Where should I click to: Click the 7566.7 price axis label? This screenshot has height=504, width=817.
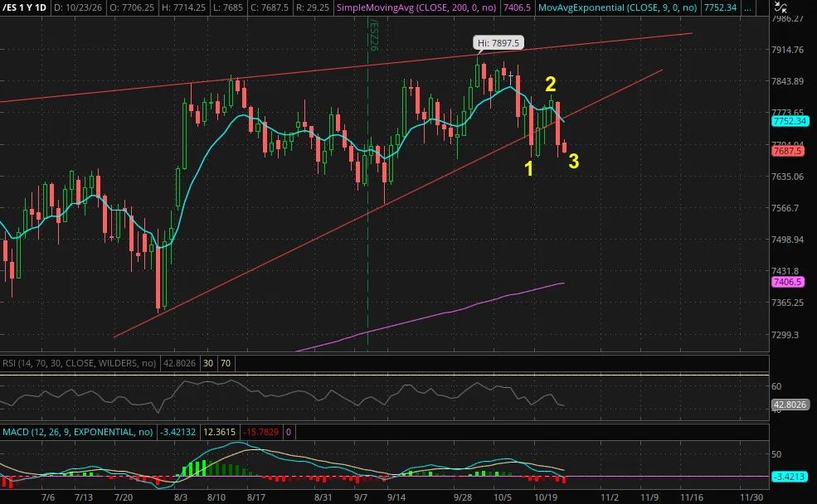point(785,208)
